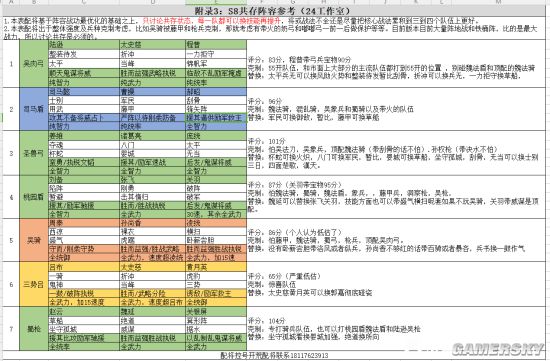This screenshot has width=550, height=361.
Task: Select the general cell 姜维
Action: pyautogui.click(x=84, y=135)
